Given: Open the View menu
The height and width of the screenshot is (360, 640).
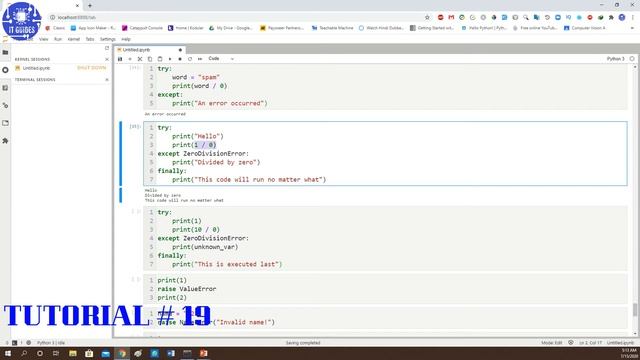Looking at the screenshot, I should pyautogui.click(x=44, y=39).
